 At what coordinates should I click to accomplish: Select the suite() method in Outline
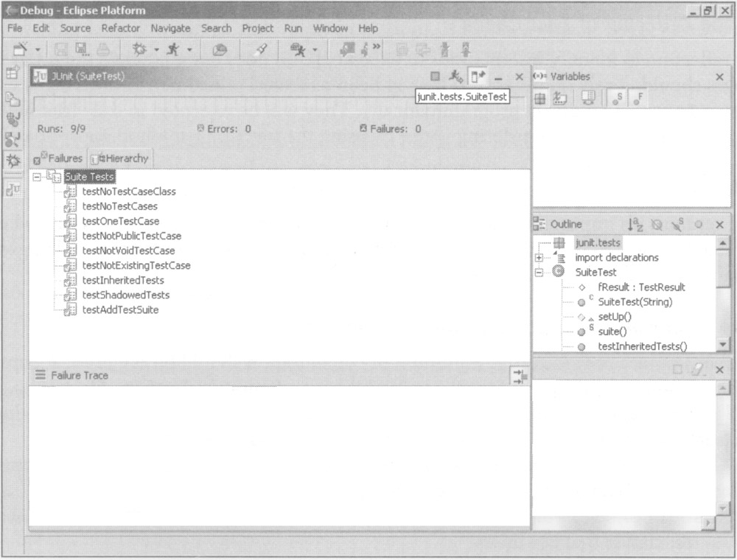coord(612,332)
